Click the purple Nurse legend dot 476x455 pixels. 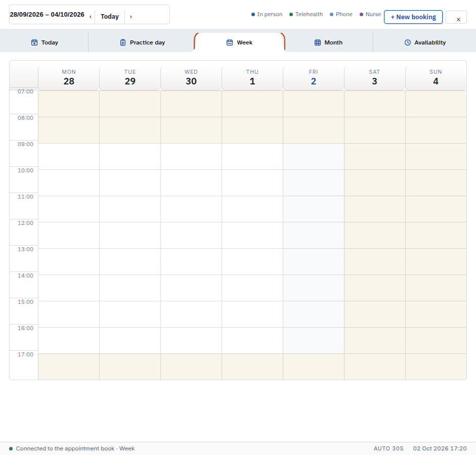point(361,14)
